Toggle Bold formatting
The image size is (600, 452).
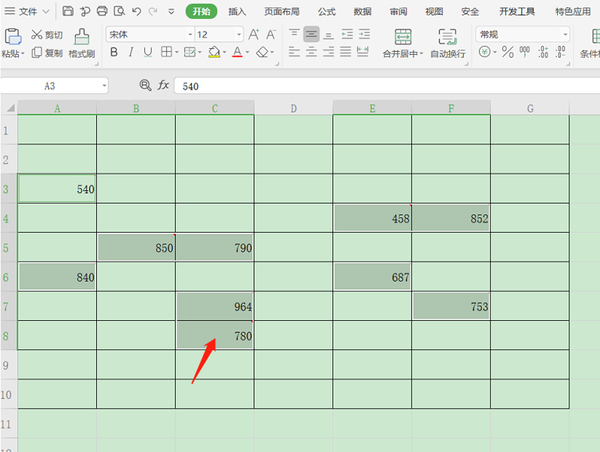(114, 52)
